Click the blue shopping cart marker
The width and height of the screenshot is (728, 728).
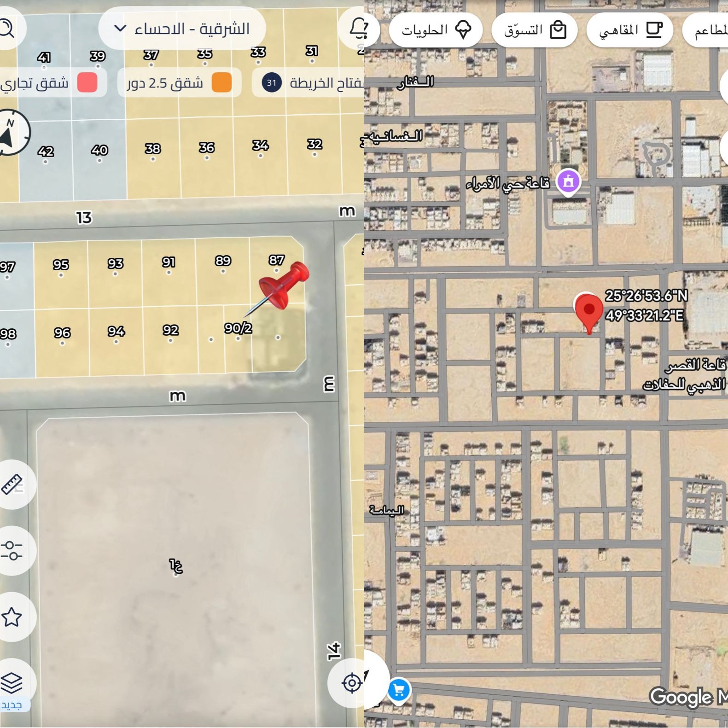(x=399, y=690)
